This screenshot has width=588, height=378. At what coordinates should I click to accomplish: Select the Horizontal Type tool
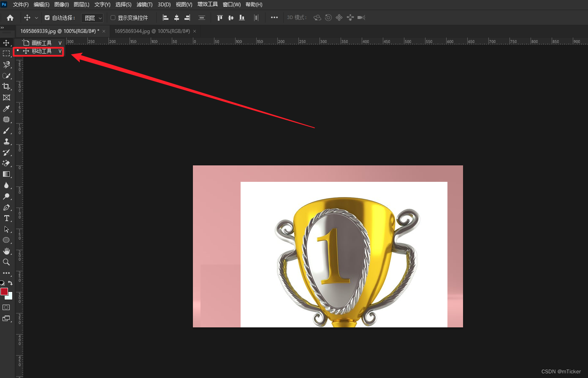(6, 218)
